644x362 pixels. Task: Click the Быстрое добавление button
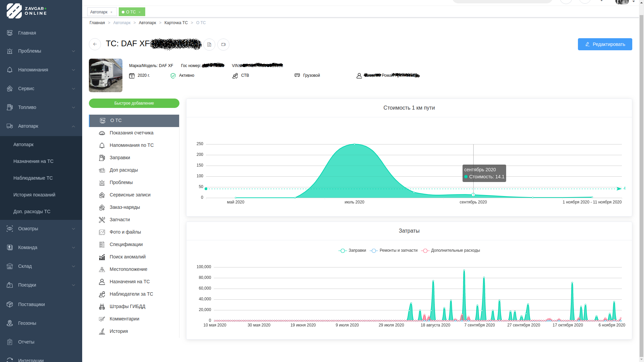[134, 103]
